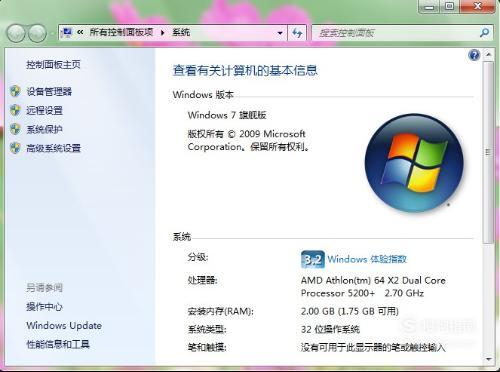This screenshot has width=500, height=372.
Task: Click the Windows logo image
Action: (x=414, y=163)
